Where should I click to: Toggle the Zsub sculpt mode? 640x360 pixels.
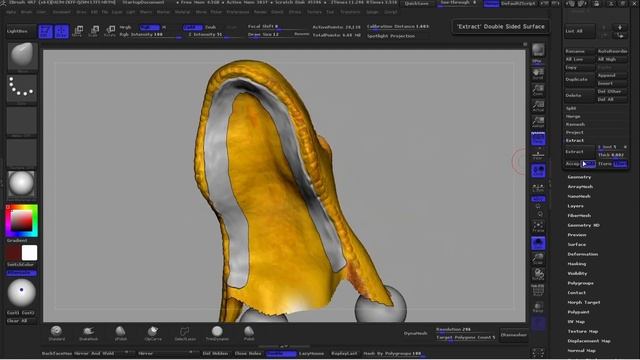[x=211, y=27]
